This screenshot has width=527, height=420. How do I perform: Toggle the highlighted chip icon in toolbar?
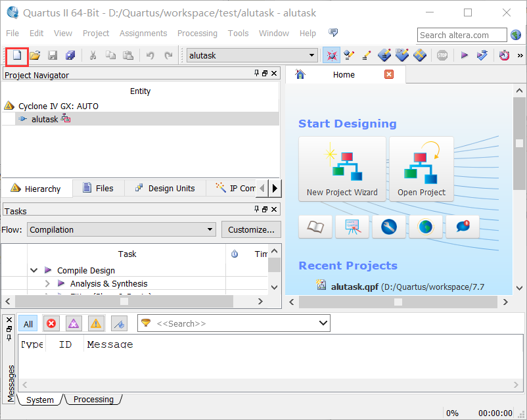[331, 55]
